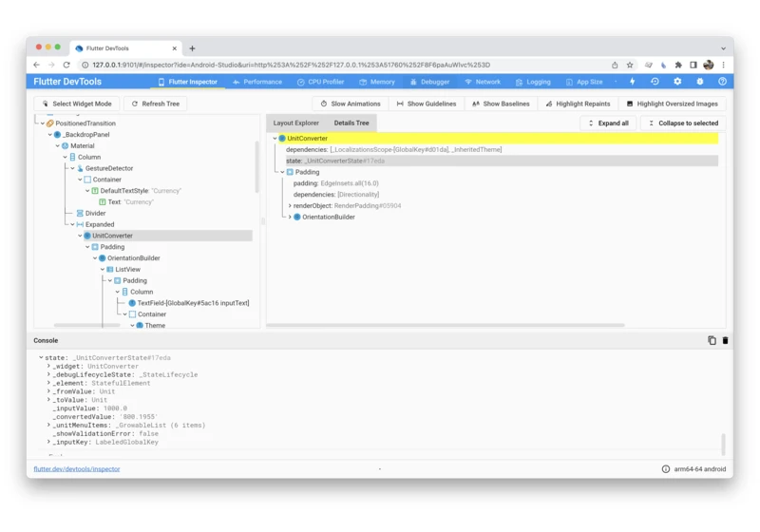This screenshot has width=760, height=532.
Task: Click the Details Tree horizontal scrollbar
Action: pyautogui.click(x=446, y=325)
